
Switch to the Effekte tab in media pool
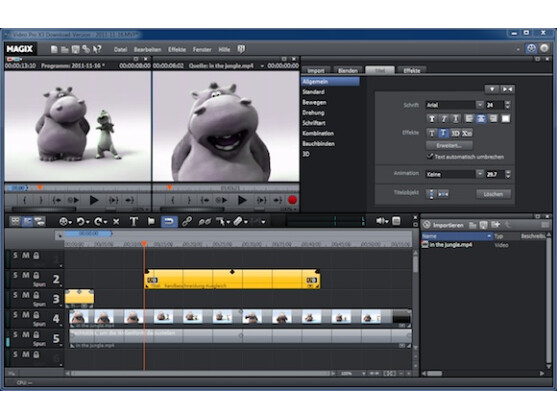[x=412, y=70]
